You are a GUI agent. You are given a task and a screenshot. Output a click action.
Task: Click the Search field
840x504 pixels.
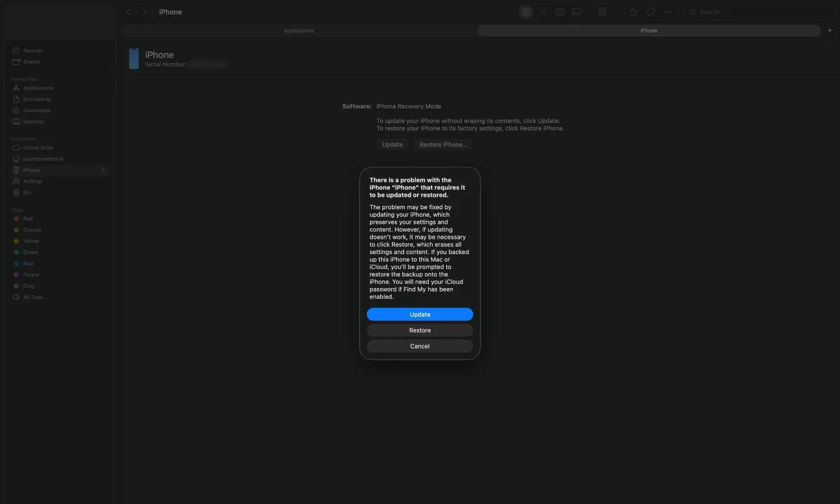(x=760, y=12)
